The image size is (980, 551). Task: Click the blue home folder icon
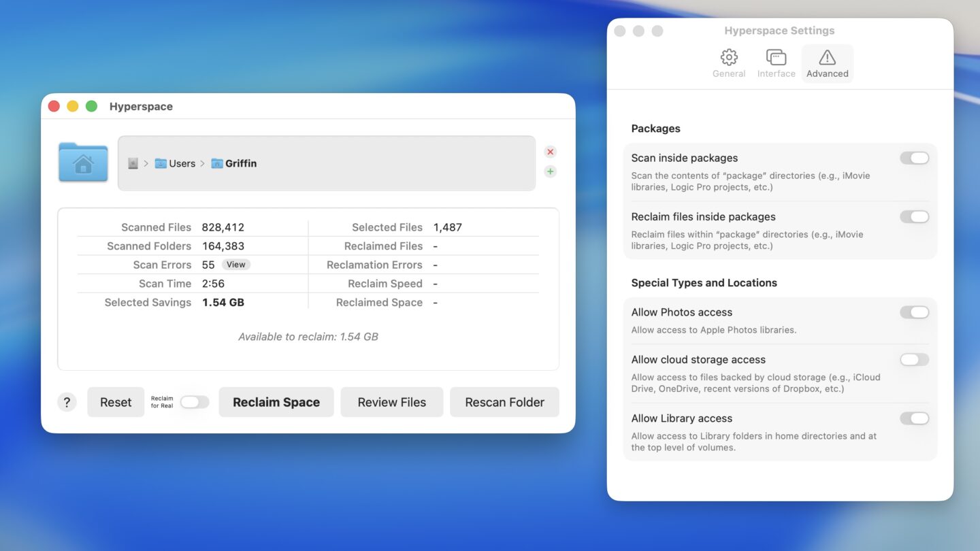tap(82, 162)
